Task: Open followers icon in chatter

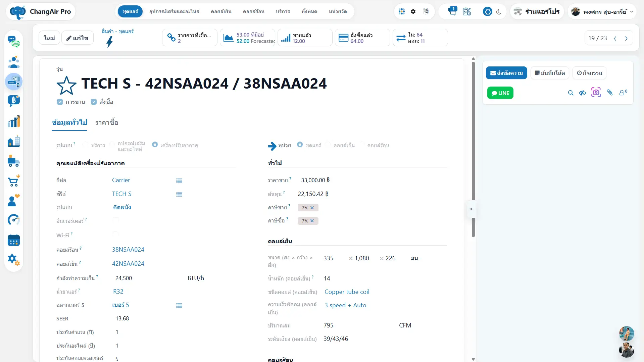Action: click(623, 93)
